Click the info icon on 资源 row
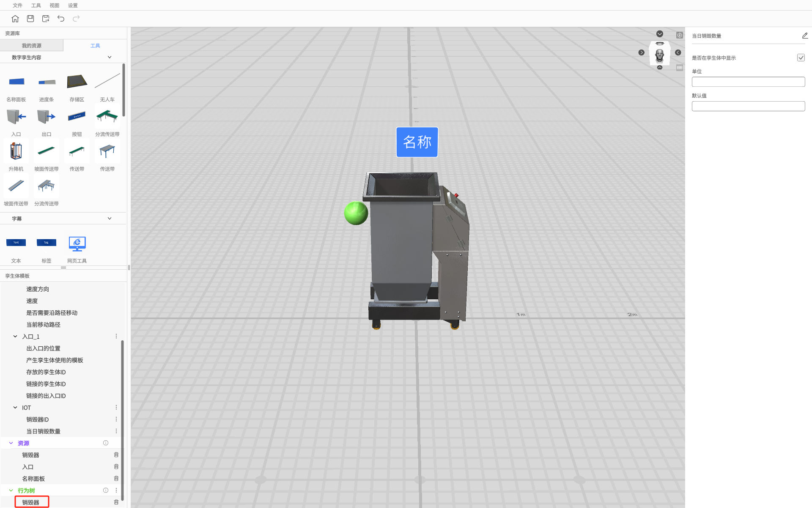The image size is (812, 508). (106, 443)
